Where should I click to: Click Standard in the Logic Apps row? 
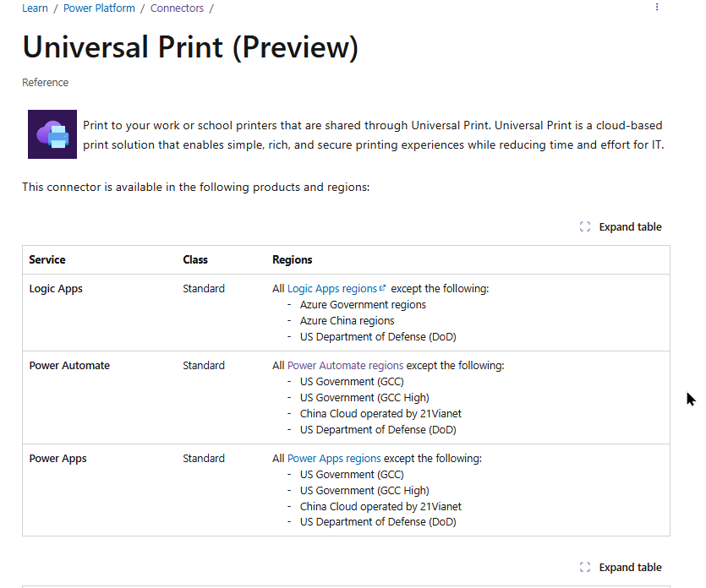click(204, 288)
